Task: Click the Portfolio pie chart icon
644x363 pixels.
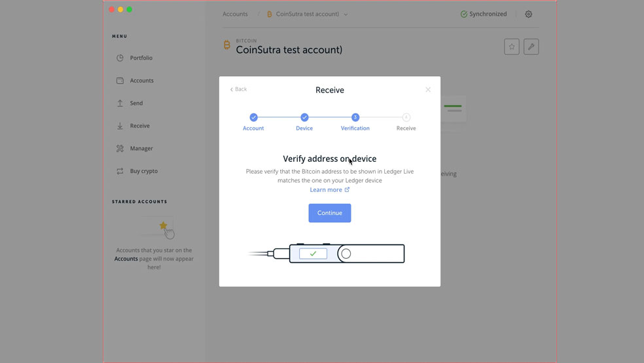Action: click(120, 58)
